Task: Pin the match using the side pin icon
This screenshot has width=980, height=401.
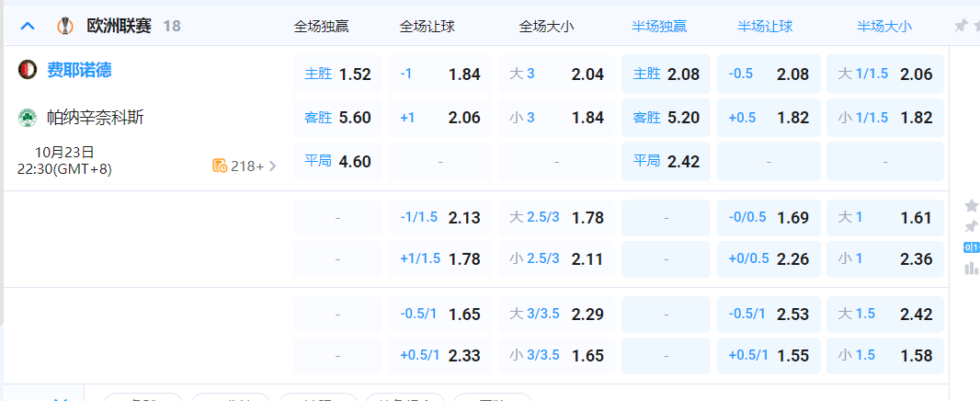Action: coord(971,226)
